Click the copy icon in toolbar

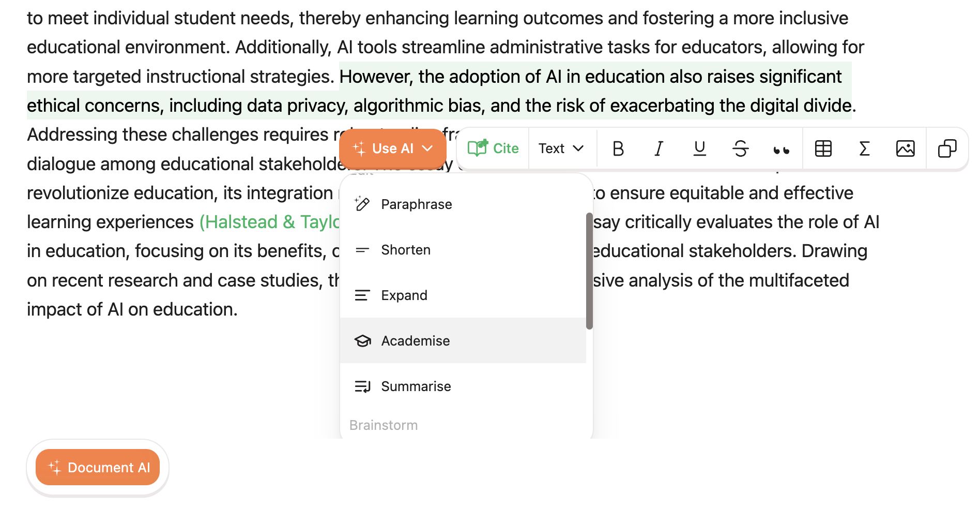[947, 149]
